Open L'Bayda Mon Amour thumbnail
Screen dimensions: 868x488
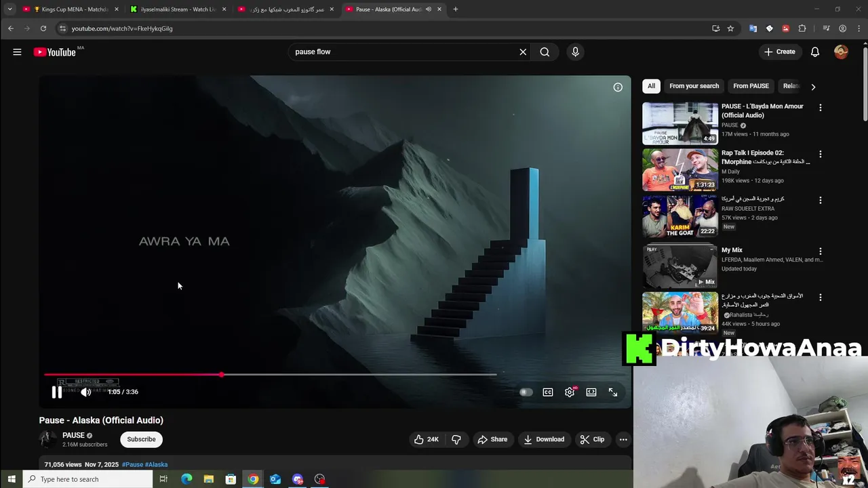[679, 123]
